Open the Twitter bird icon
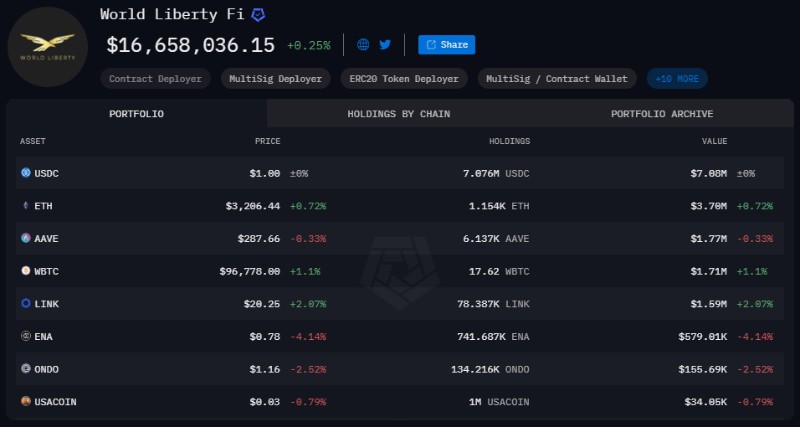This screenshot has height=427, width=800. pyautogui.click(x=385, y=44)
